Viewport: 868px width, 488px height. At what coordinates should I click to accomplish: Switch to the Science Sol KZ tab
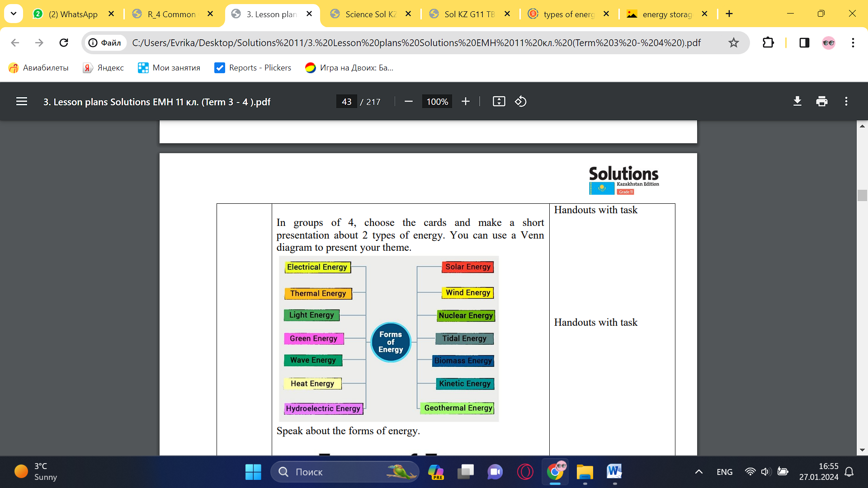[370, 14]
